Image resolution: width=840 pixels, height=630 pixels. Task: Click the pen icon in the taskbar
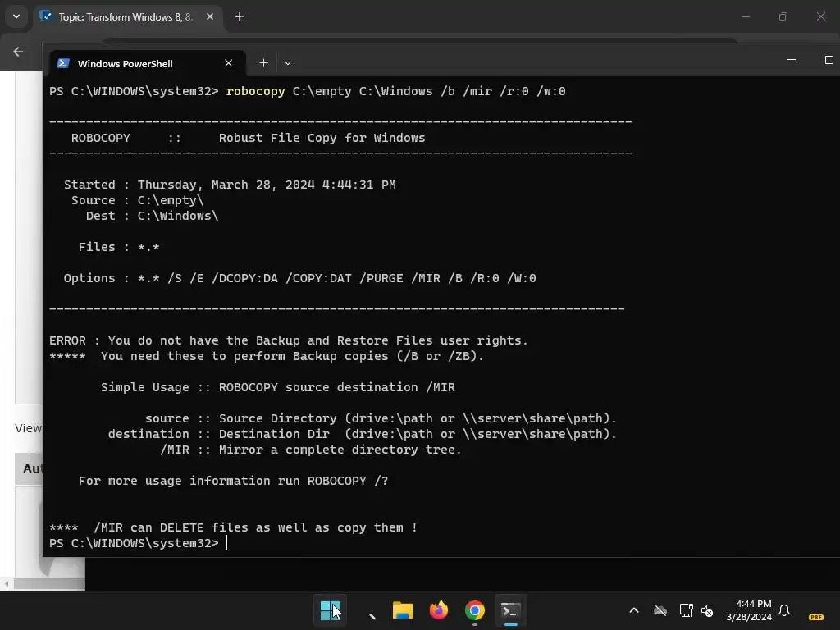click(372, 616)
